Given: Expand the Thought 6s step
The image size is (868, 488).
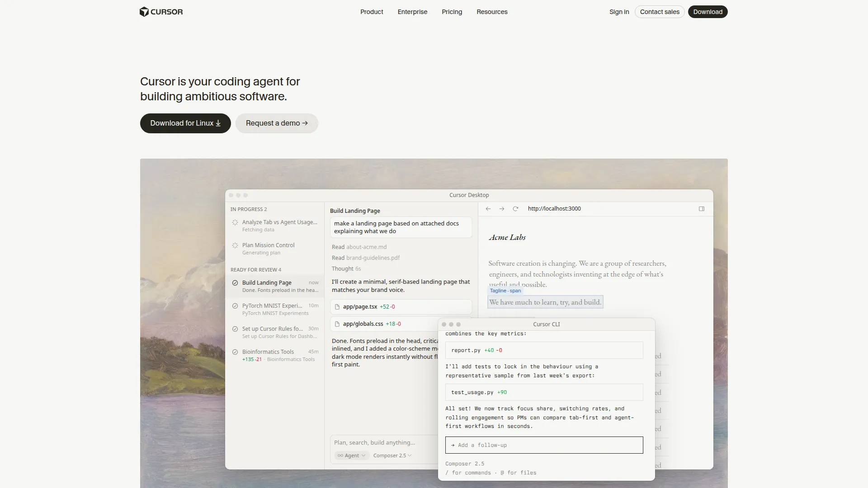Looking at the screenshot, I should point(346,269).
